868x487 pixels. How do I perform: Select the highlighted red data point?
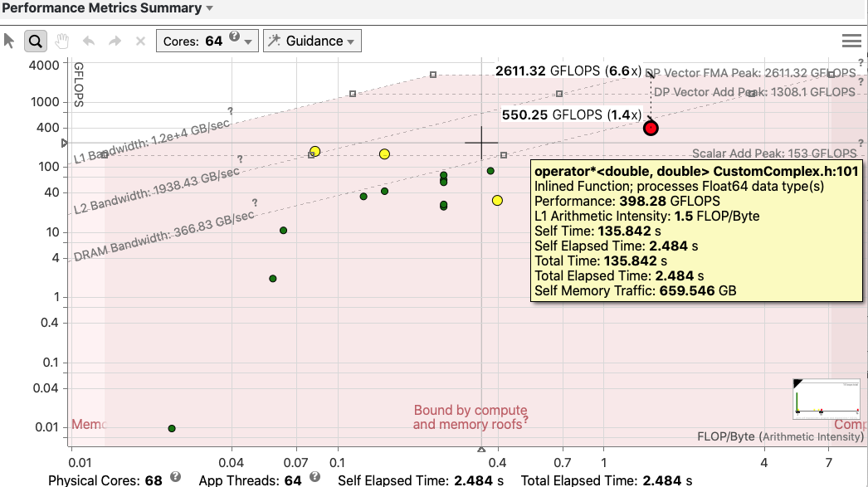[x=651, y=128]
